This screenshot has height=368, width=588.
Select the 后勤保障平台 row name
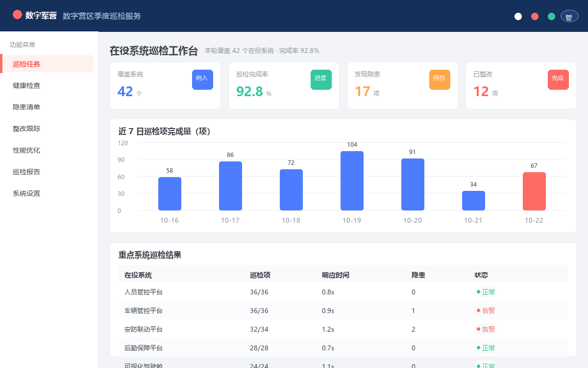pyautogui.click(x=144, y=348)
